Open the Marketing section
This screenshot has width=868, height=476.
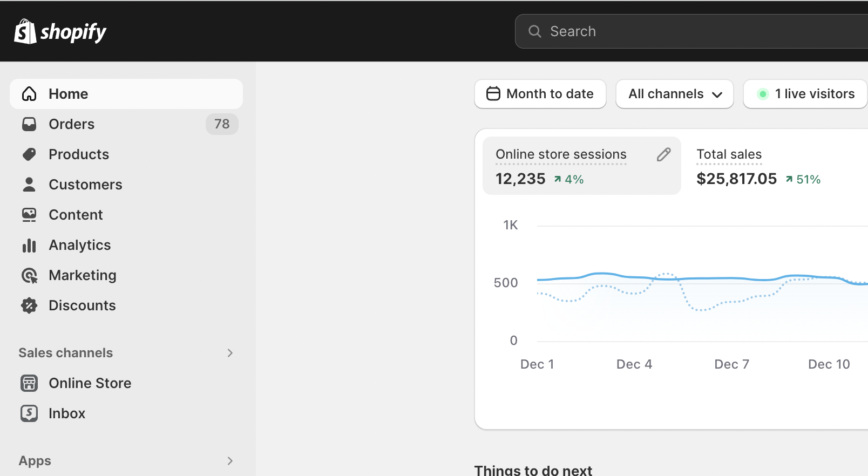pyautogui.click(x=126, y=275)
